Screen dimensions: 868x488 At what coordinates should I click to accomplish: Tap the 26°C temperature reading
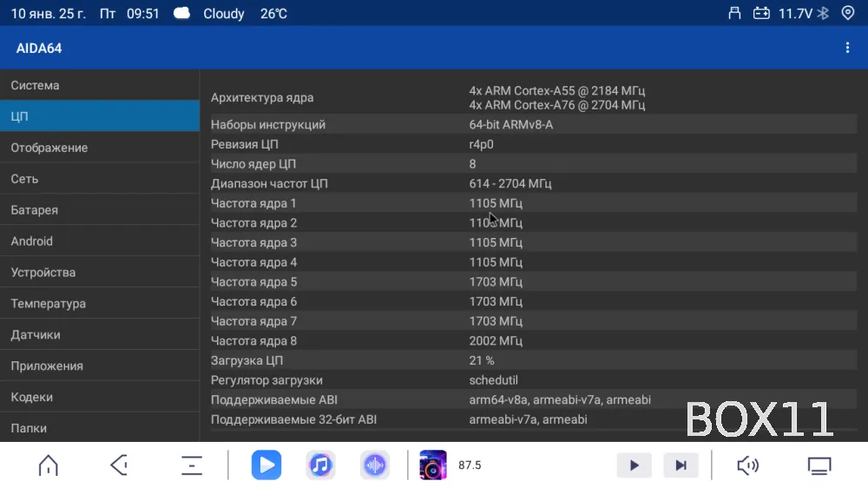(x=273, y=14)
